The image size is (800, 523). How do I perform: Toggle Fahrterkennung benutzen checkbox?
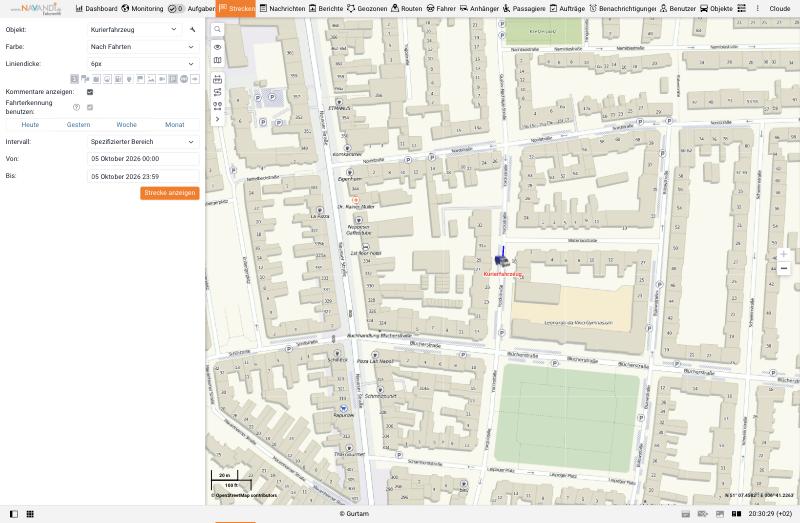90,107
